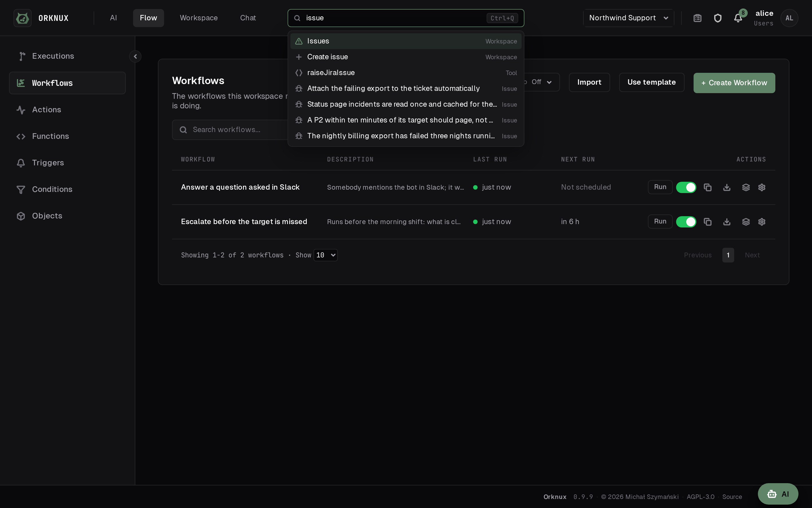The height and width of the screenshot is (508, 812).
Task: Disable the Answer a question in Slack workflow
Action: click(686, 187)
